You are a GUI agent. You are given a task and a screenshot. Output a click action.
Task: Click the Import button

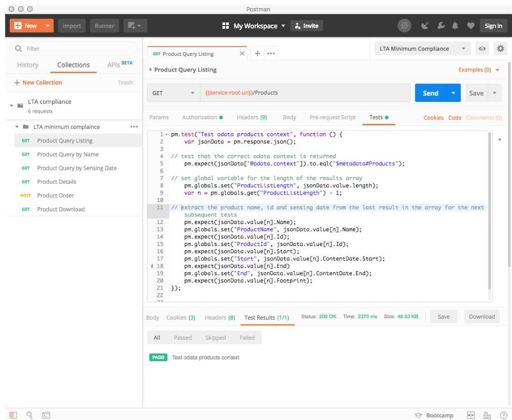[72, 26]
